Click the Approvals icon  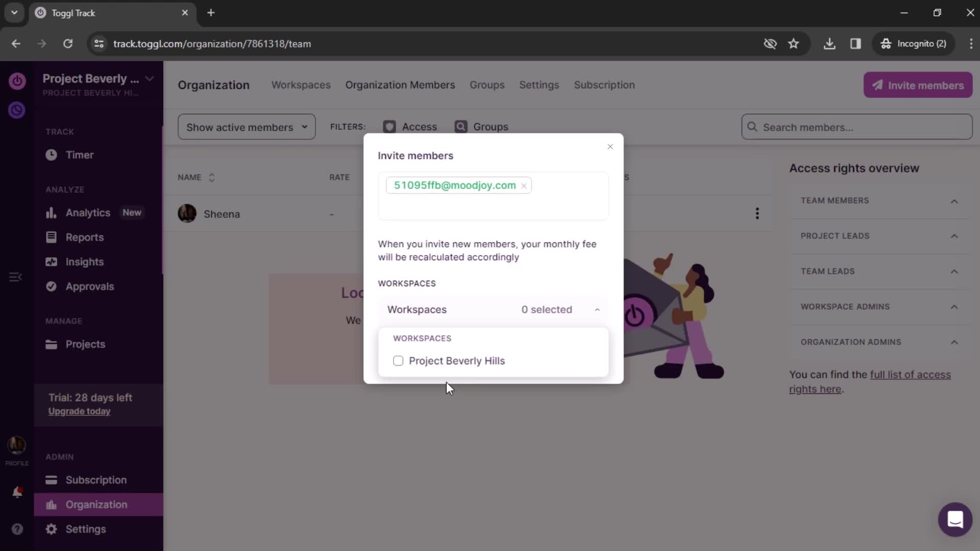pyautogui.click(x=51, y=286)
